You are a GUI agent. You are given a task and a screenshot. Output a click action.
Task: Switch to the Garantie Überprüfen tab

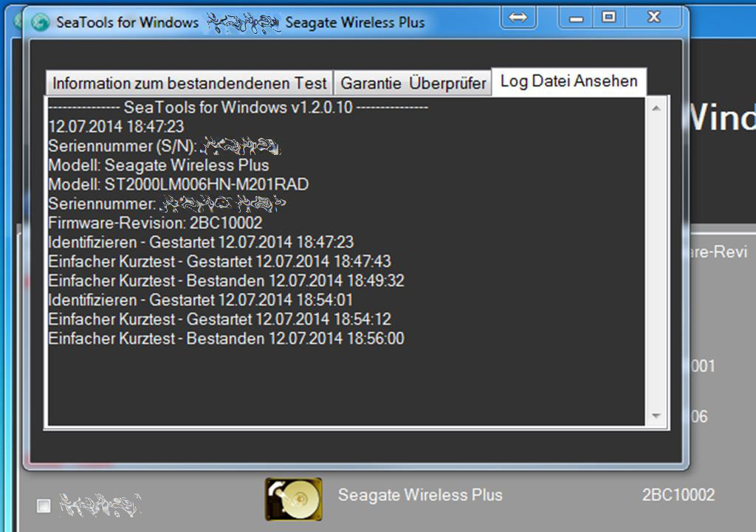tap(413, 83)
